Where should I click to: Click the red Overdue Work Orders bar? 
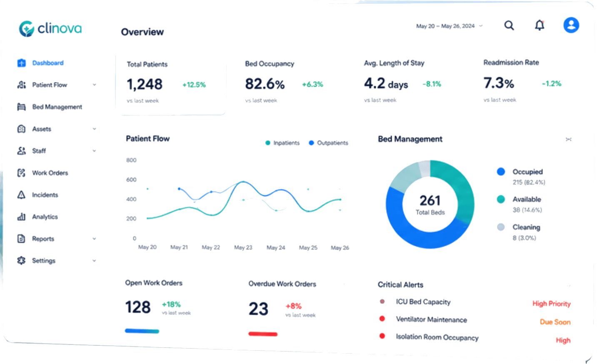tap(263, 334)
